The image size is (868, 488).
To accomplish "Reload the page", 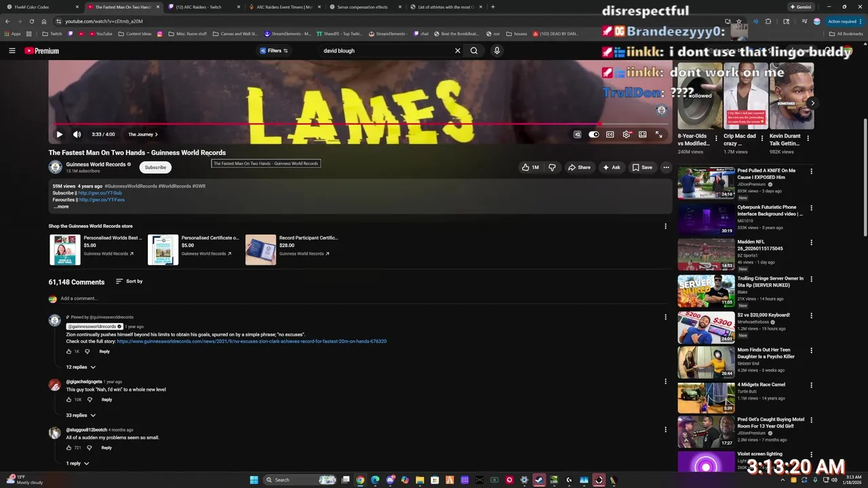I will 31,21.
